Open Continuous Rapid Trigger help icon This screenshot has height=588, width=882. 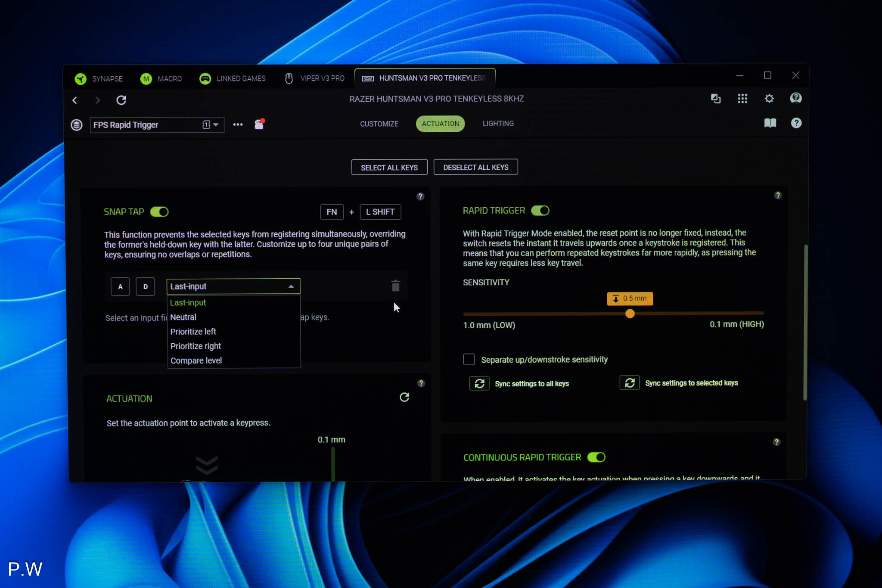[x=776, y=442]
